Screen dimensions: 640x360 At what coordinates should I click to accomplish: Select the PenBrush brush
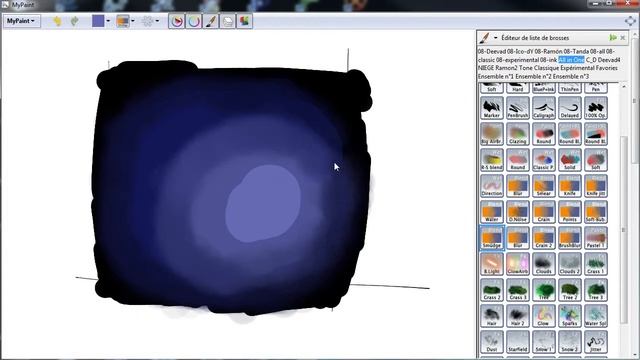[x=518, y=108]
